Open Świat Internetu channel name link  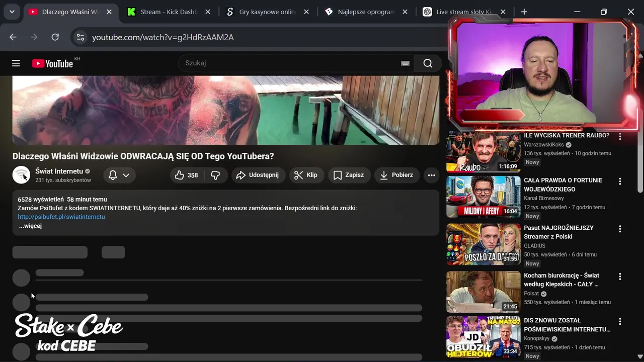click(59, 171)
